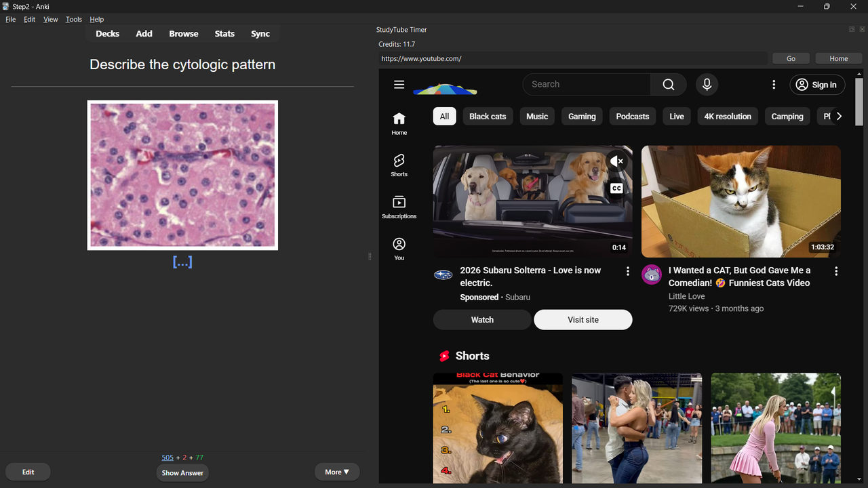This screenshot has height=488, width=868.
Task: Switch to the Browse tab in Anki
Action: [184, 34]
